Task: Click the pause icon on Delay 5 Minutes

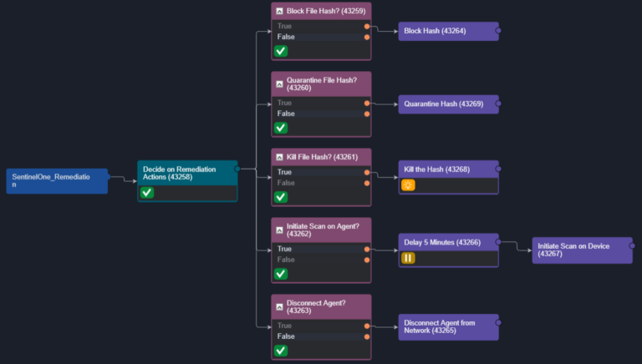Action: point(408,258)
